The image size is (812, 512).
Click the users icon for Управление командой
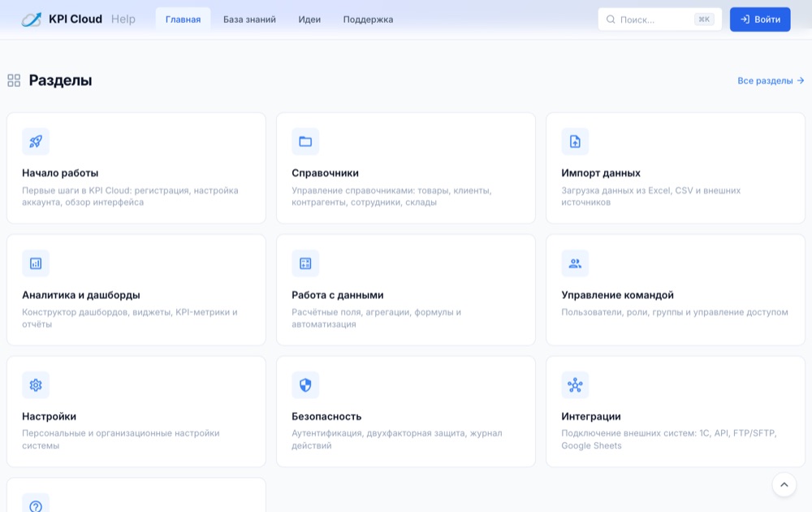coord(576,263)
